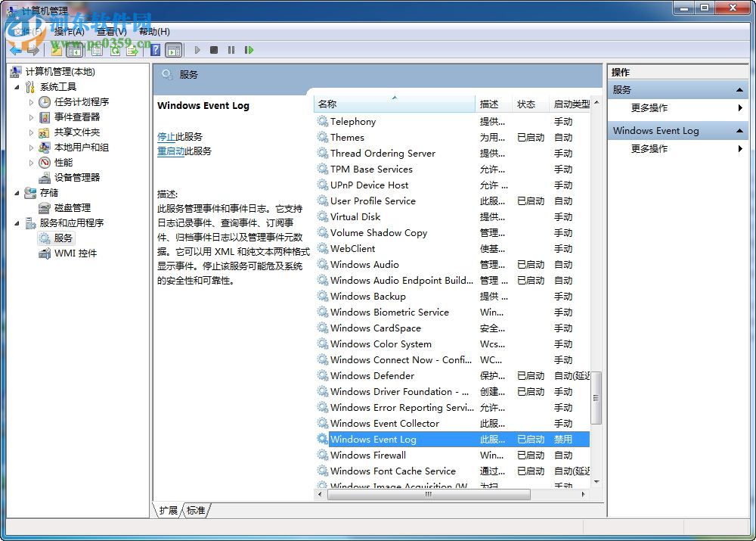Collapse the 系统工具 tree node
This screenshot has width=756, height=541.
(x=17, y=86)
